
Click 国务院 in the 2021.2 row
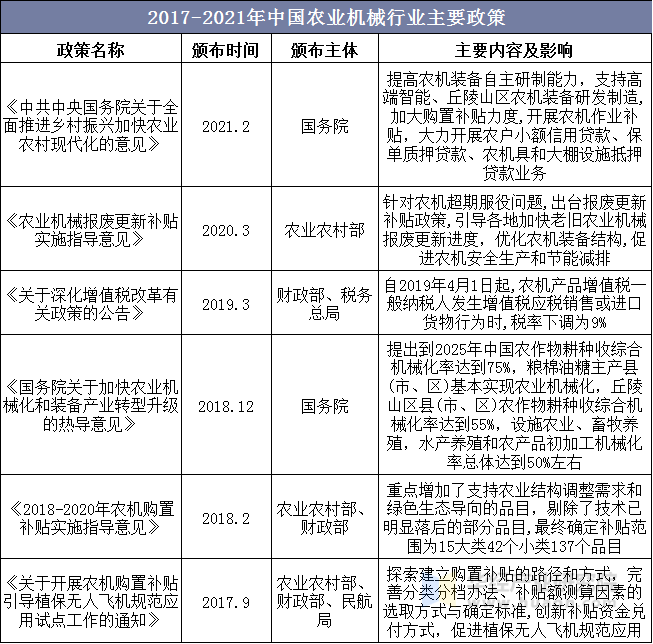(x=324, y=126)
